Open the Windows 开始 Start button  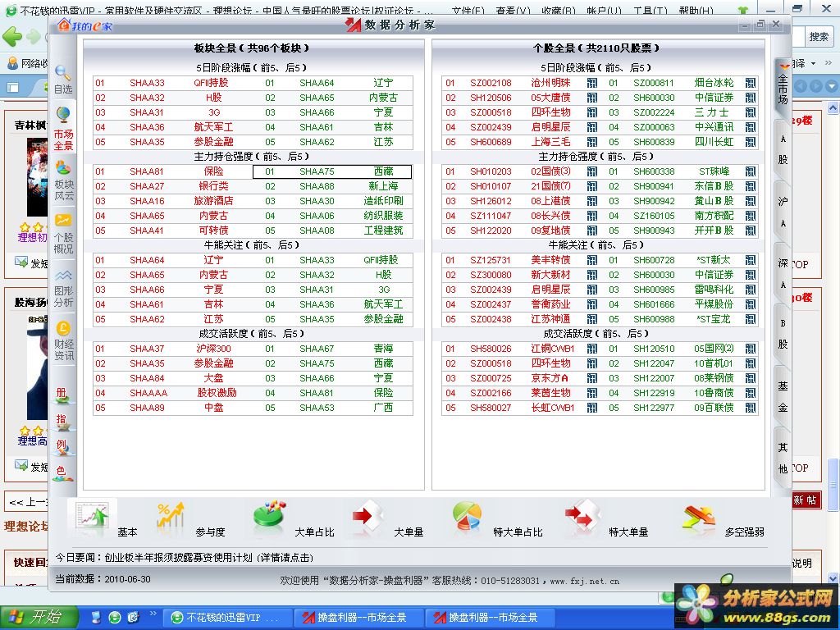39,618
